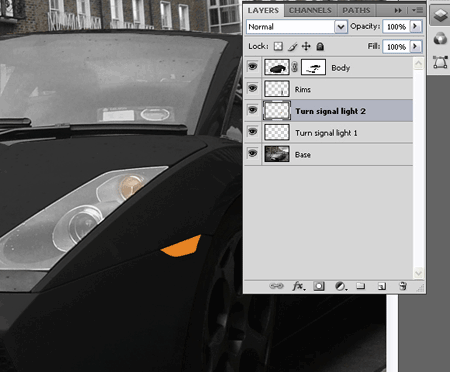
Task: Select the Rims layer name
Action: click(303, 89)
